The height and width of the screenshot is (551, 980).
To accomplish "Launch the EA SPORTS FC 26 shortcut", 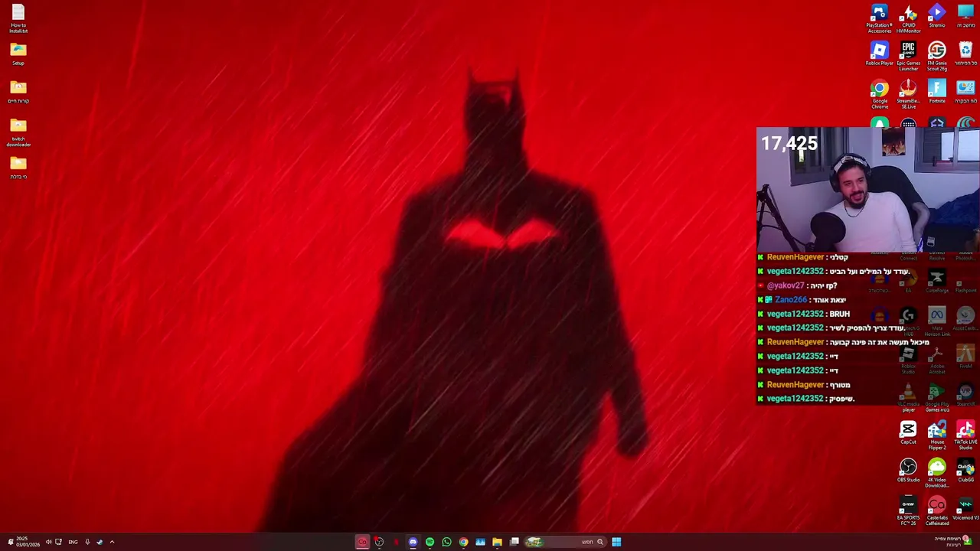I will pyautogui.click(x=908, y=510).
